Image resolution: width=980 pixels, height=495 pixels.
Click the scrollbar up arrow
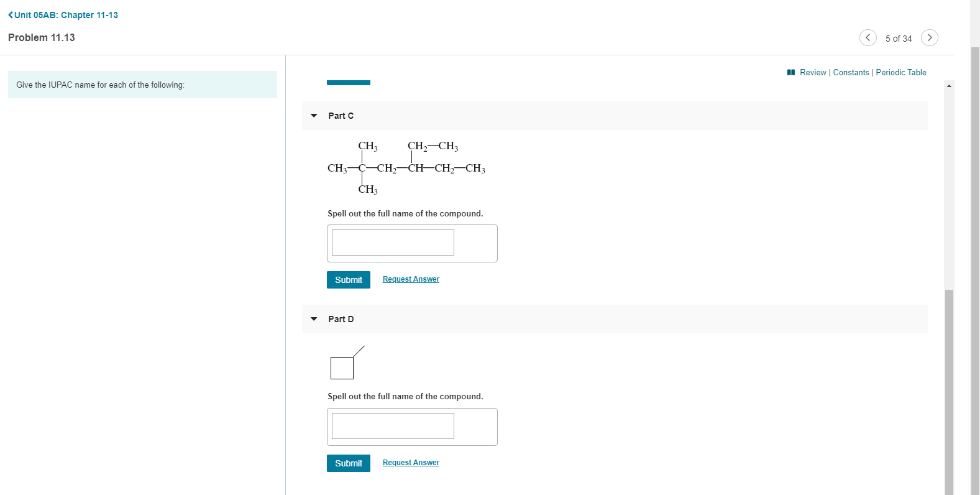[x=949, y=85]
